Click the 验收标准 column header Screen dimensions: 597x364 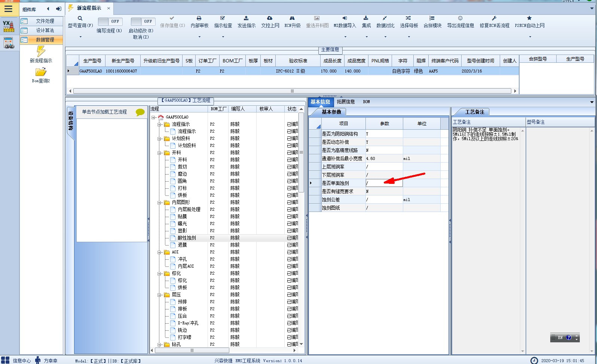[298, 61]
